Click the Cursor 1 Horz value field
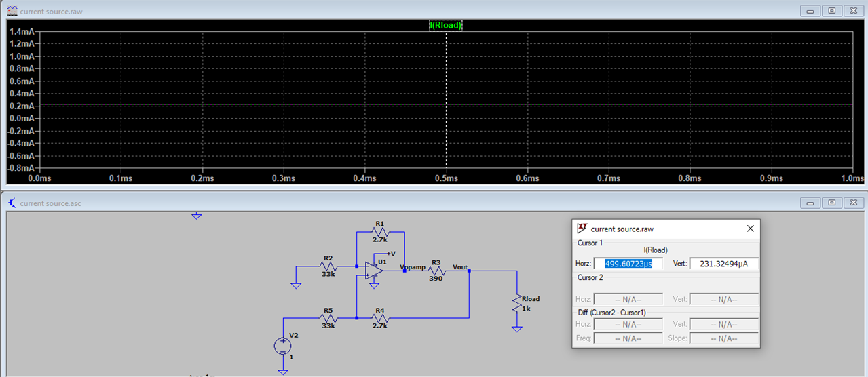 (628, 264)
